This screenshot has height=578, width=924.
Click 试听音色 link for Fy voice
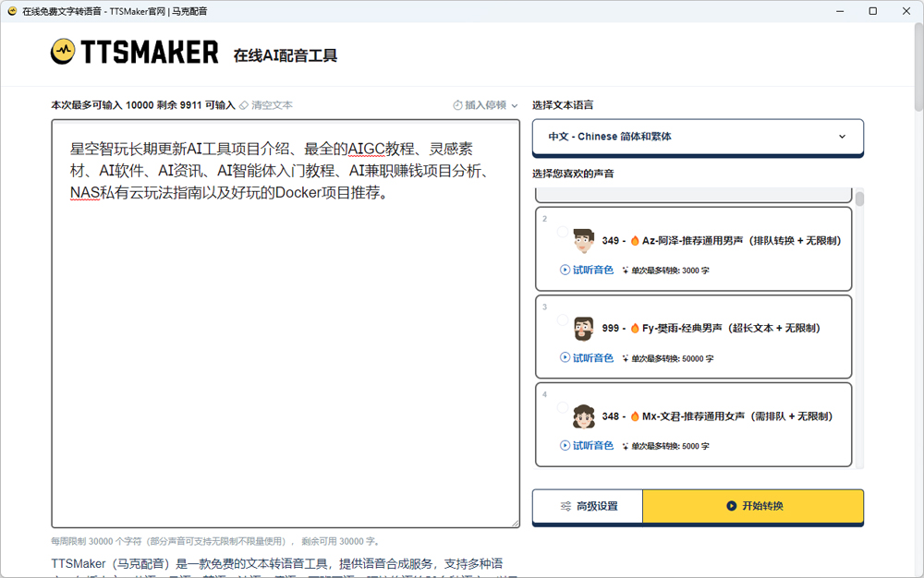[x=593, y=357]
